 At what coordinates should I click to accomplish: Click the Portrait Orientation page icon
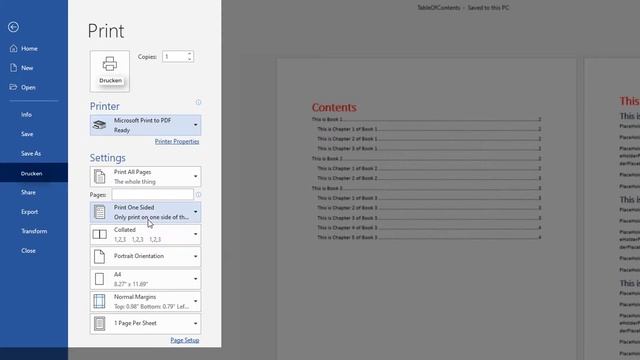click(x=99, y=256)
